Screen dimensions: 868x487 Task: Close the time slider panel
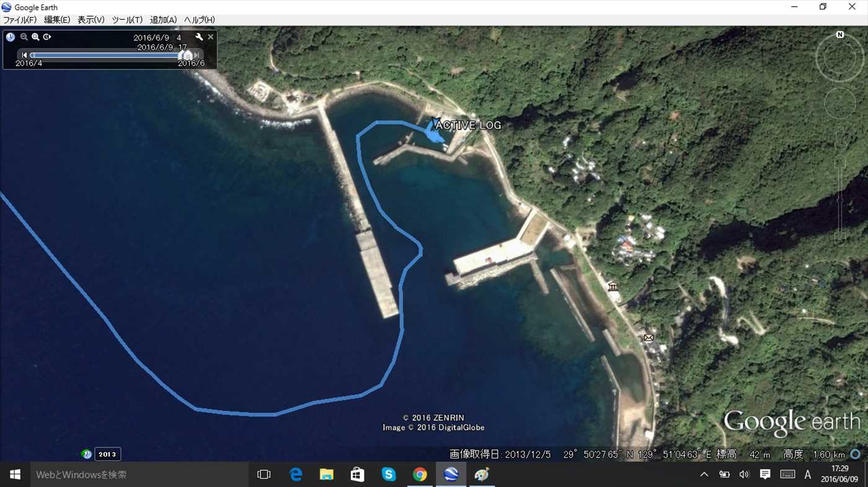coord(211,37)
